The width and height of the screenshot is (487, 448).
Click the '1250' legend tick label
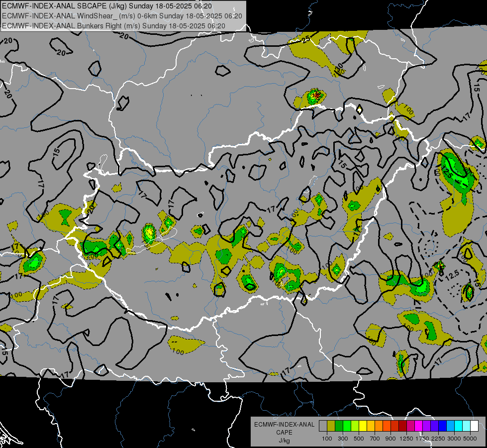tap(406, 439)
